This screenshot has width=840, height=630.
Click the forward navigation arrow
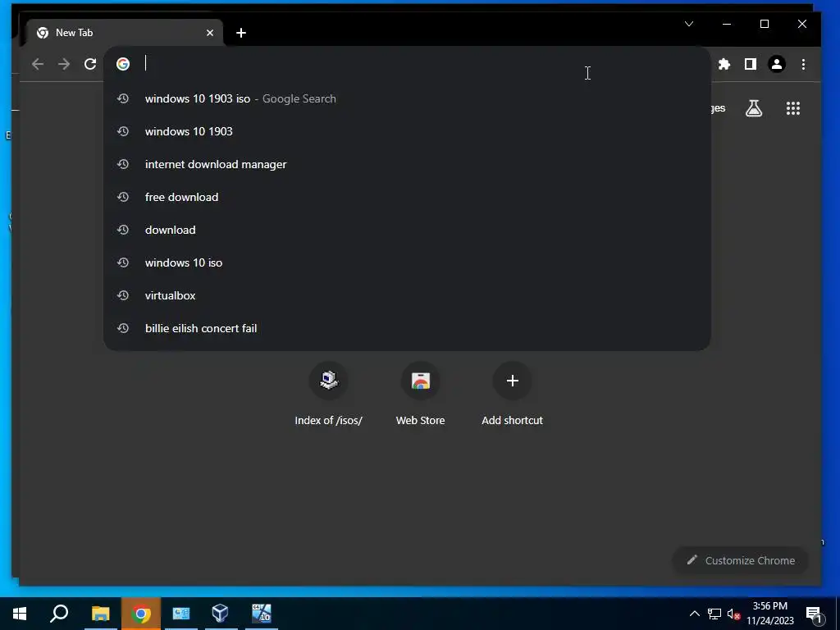[64, 64]
